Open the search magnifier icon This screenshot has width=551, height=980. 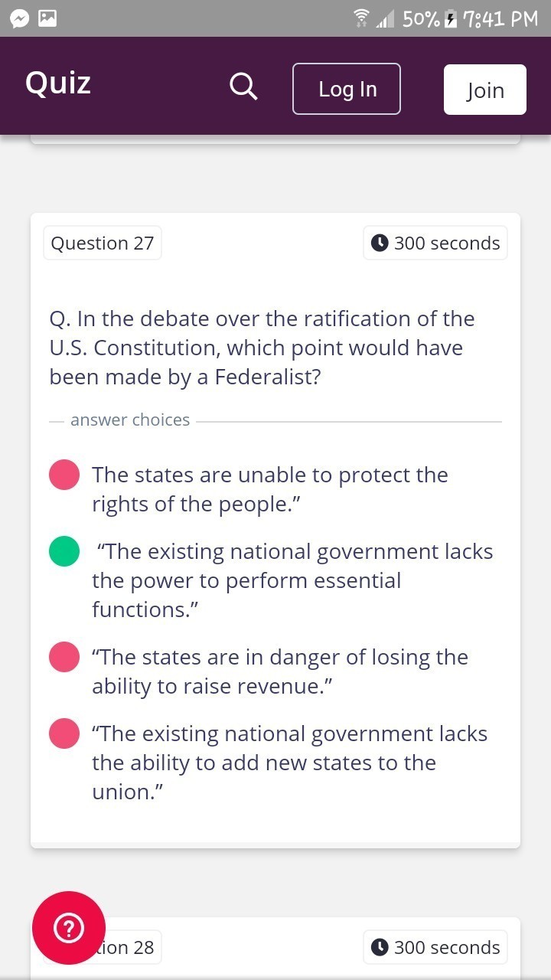(x=243, y=87)
